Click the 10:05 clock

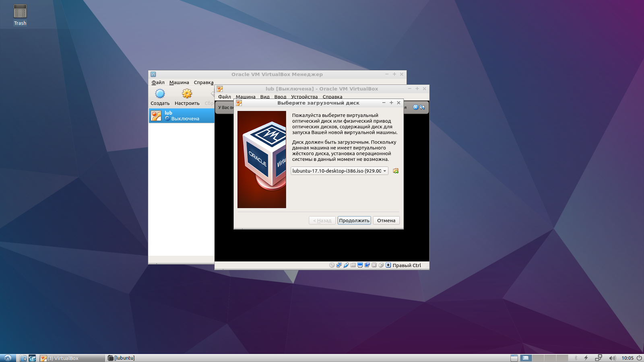pos(627,358)
